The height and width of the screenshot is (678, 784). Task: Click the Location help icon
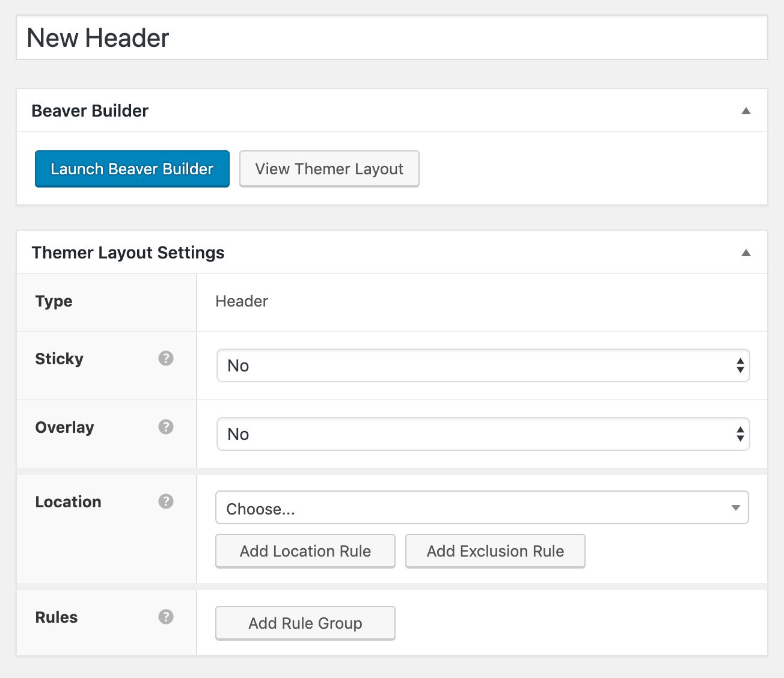[166, 501]
